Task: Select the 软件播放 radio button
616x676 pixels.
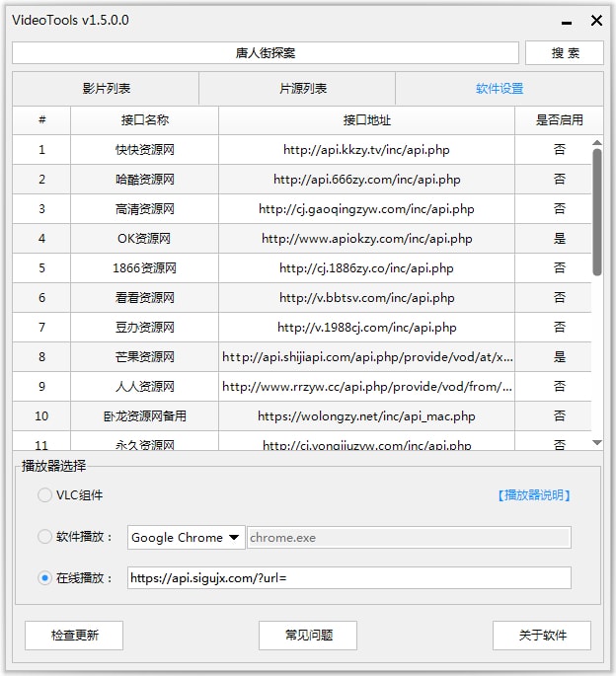Action: coord(44,537)
